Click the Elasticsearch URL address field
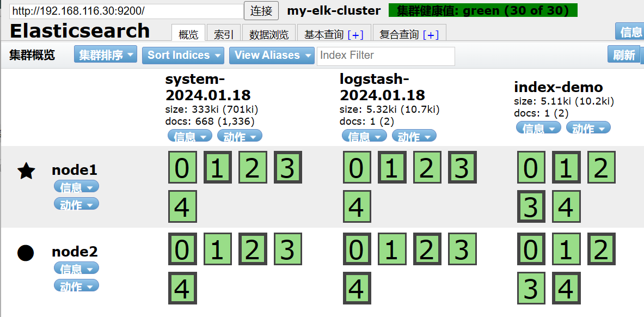This screenshot has width=644, height=317. click(x=126, y=11)
